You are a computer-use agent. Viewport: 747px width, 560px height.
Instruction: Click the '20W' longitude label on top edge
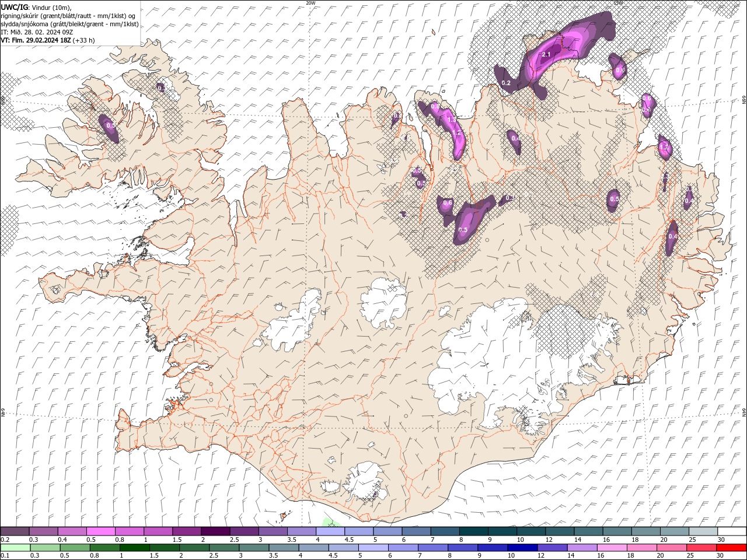310,2
